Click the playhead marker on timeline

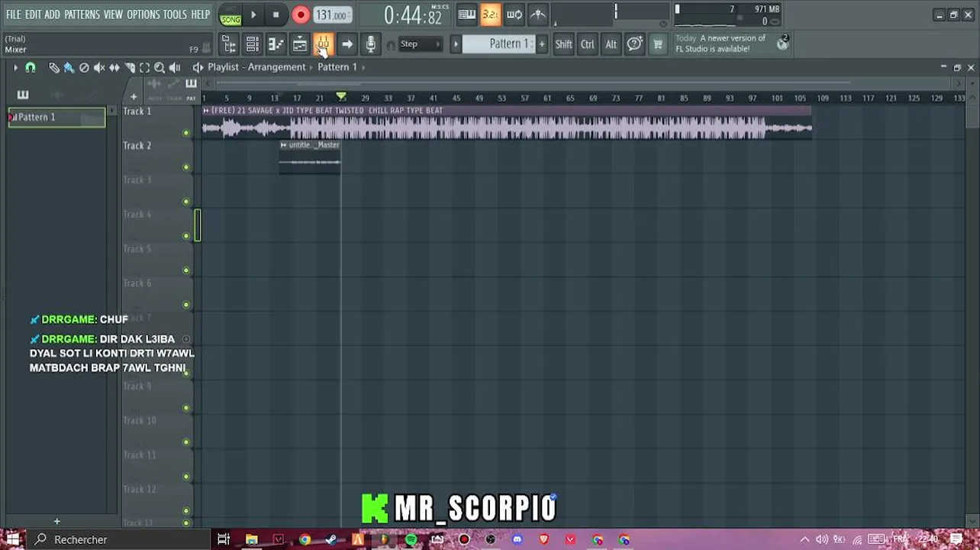(x=341, y=97)
